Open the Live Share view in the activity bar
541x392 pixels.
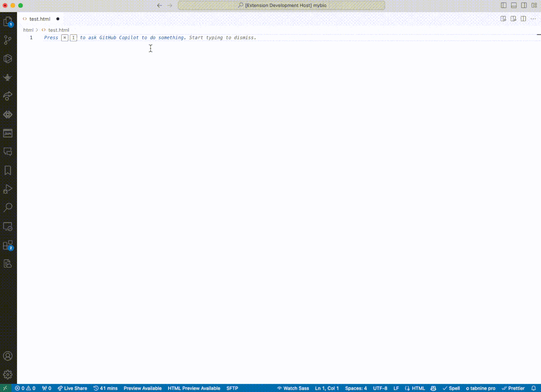(x=8, y=96)
